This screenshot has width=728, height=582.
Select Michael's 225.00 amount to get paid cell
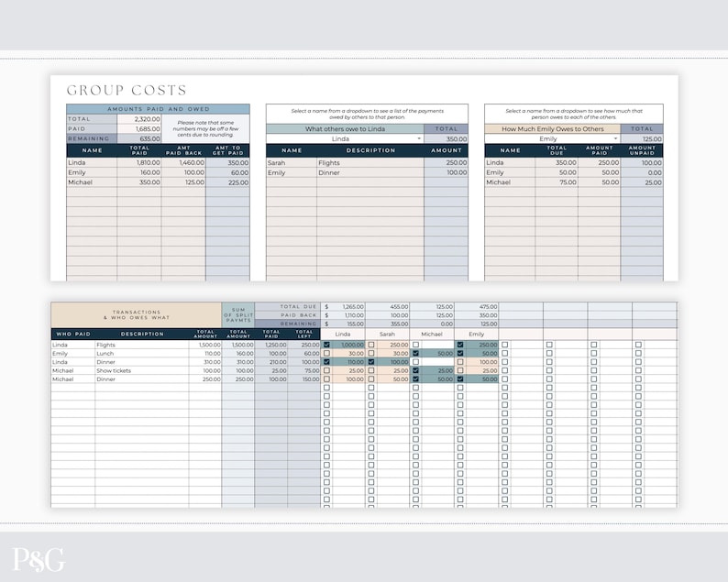227,182
